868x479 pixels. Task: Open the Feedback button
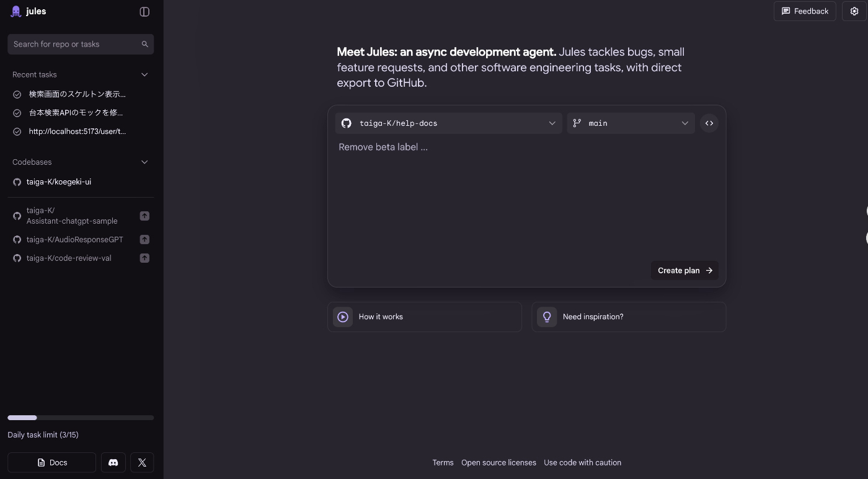click(805, 11)
